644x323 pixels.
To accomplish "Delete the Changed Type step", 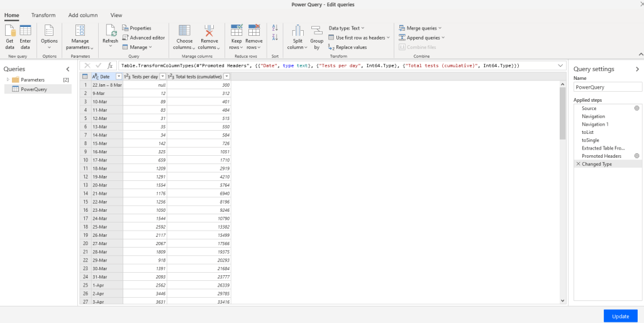I will (578, 164).
